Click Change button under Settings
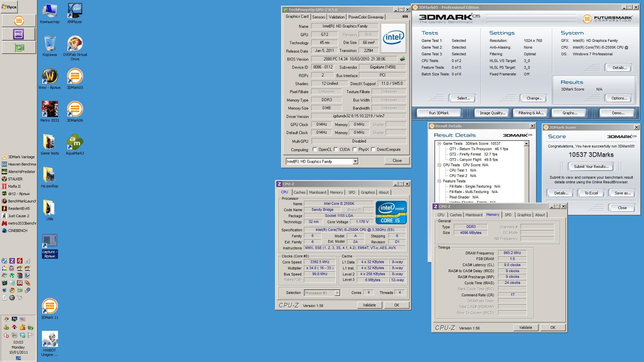 click(534, 98)
